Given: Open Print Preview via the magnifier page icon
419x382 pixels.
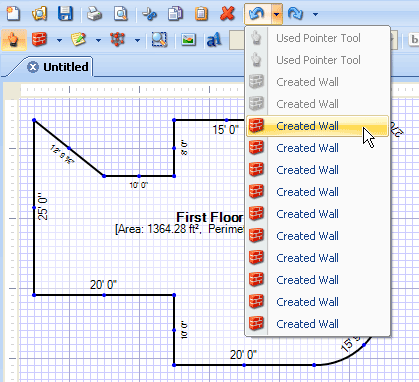Looking at the screenshot, I should (120, 14).
